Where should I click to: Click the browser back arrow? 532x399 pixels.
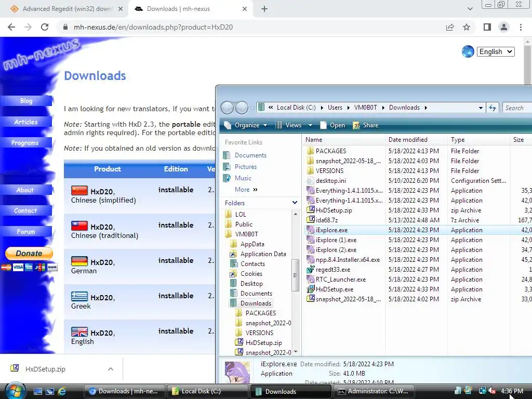[x=11, y=27]
